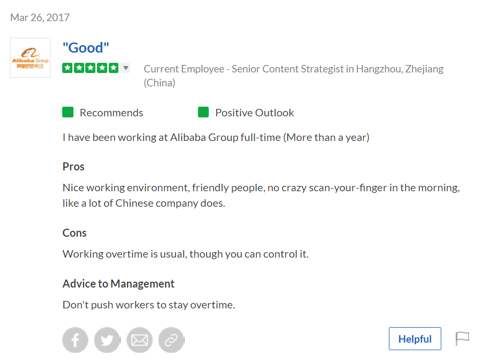Open the Alibaba Group company logo
Viewport: 480px width, 360px height.
(30, 58)
